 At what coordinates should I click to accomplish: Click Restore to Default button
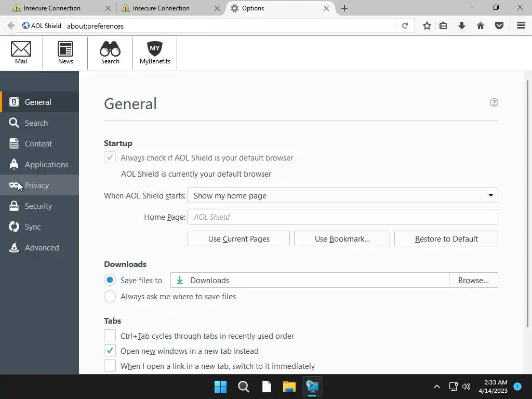click(x=446, y=238)
